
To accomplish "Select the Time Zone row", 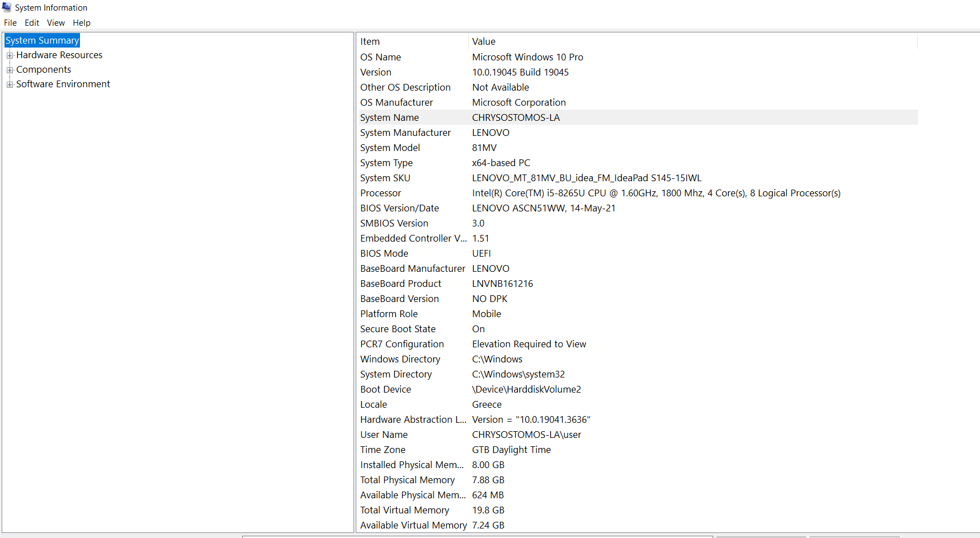I will pyautogui.click(x=637, y=450).
